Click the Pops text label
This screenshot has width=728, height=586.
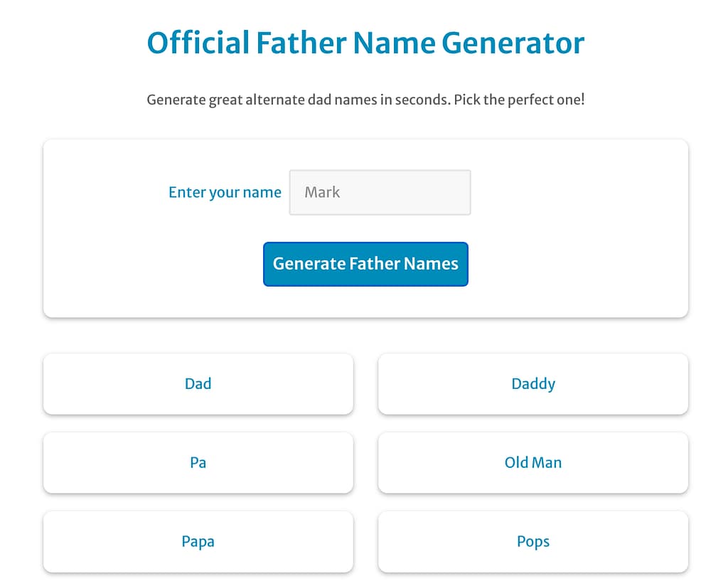[x=533, y=542]
